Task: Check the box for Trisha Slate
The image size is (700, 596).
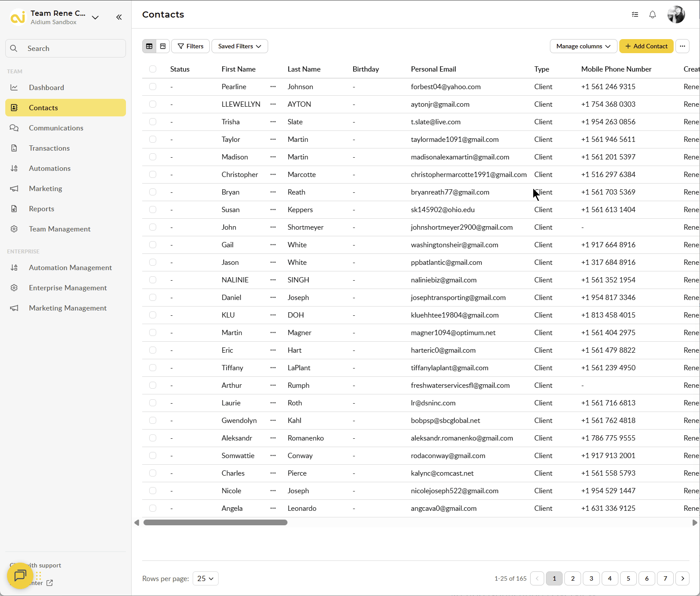Action: [153, 122]
